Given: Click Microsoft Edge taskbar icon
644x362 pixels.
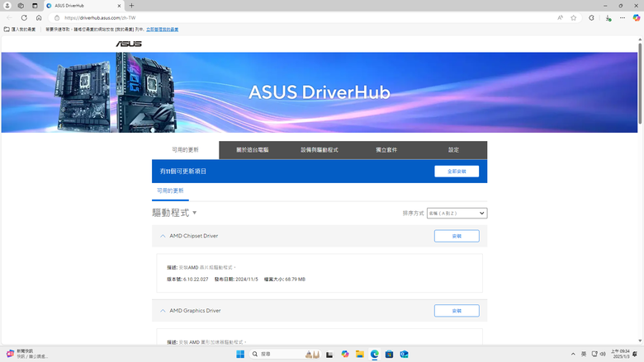Looking at the screenshot, I should coord(375,355).
